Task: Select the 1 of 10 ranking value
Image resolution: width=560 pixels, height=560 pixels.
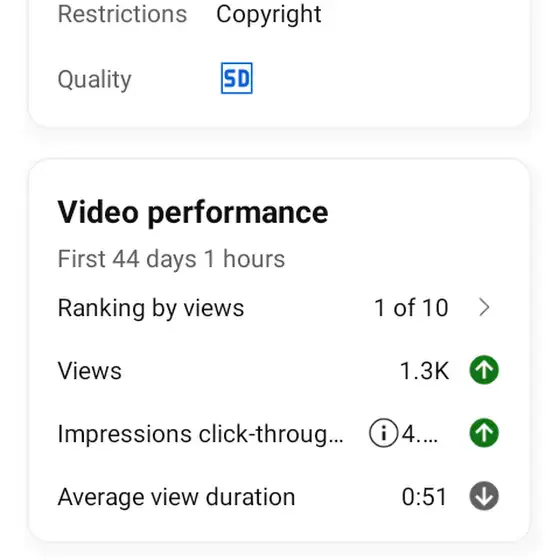Action: coord(411,308)
